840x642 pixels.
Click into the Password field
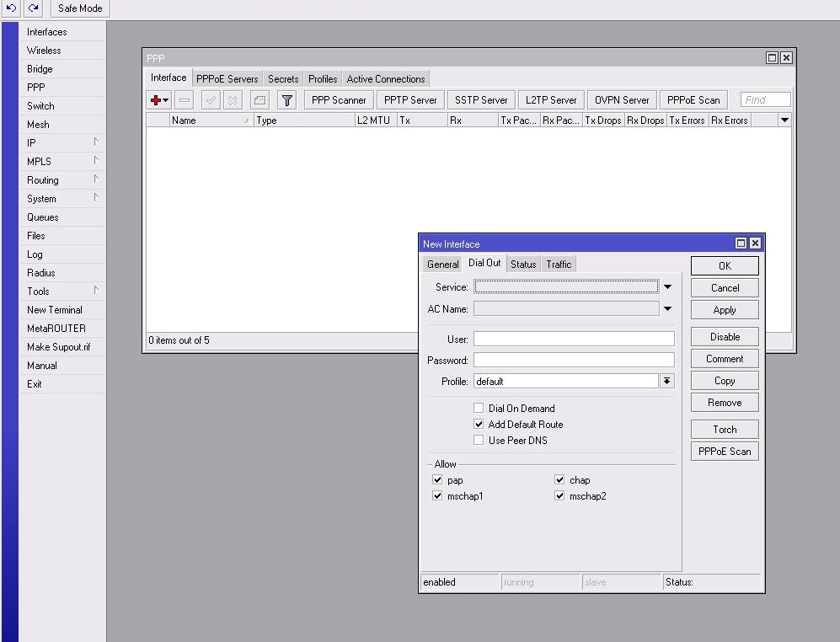coord(574,360)
